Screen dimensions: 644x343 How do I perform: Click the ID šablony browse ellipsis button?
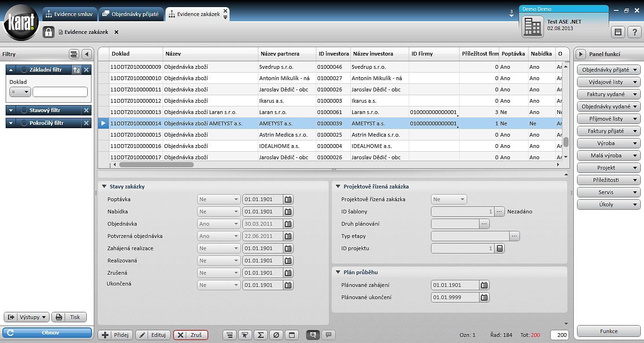click(500, 212)
